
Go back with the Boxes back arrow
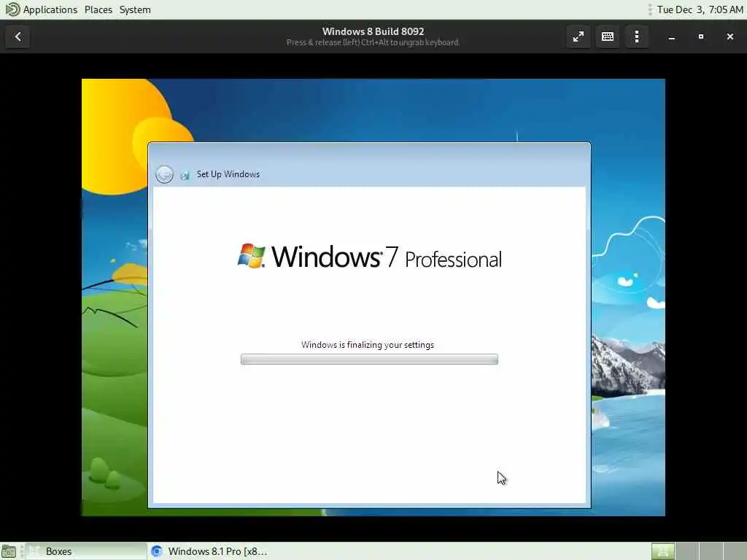(18, 36)
